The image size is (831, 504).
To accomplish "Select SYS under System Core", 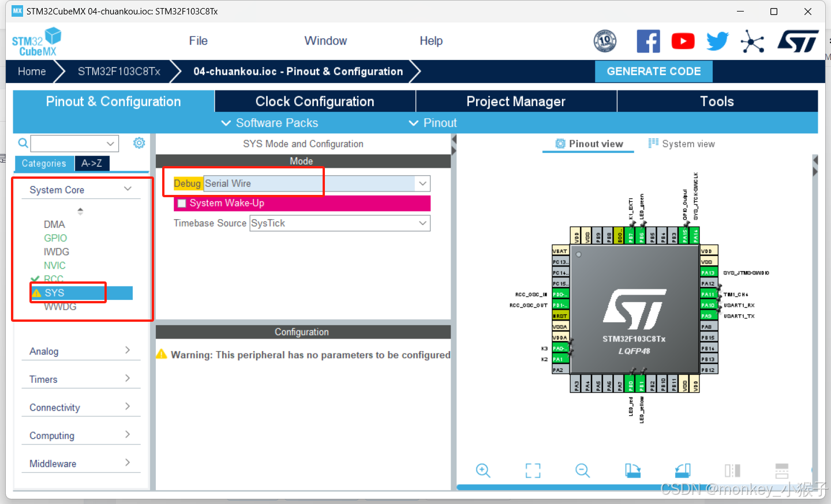I will (55, 292).
